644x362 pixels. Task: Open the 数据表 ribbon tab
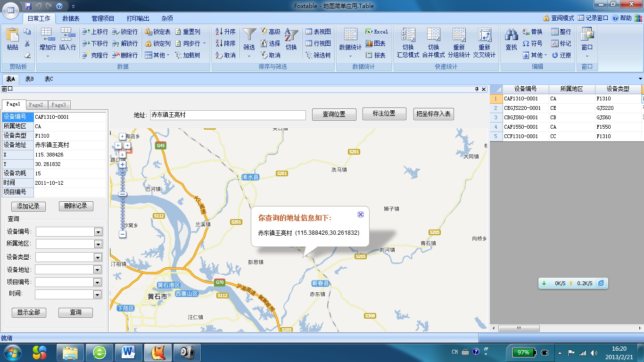pyautogui.click(x=71, y=18)
